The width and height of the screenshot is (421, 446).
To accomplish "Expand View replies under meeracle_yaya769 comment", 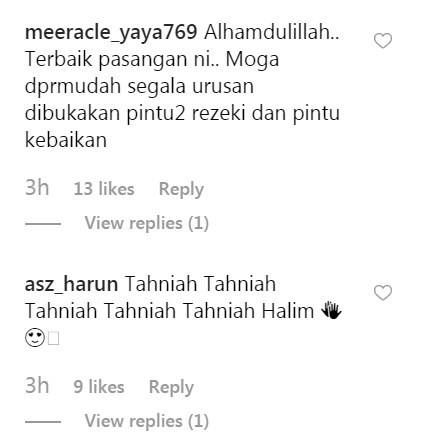I will [x=147, y=223].
